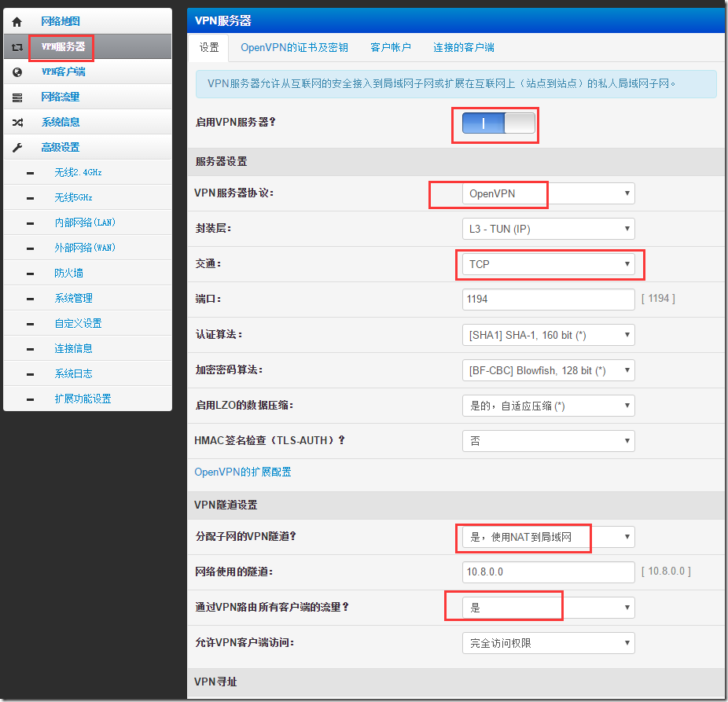The height and width of the screenshot is (702, 728).
Task: Open the 认证算法 SHA1 dropdown
Action: (548, 335)
